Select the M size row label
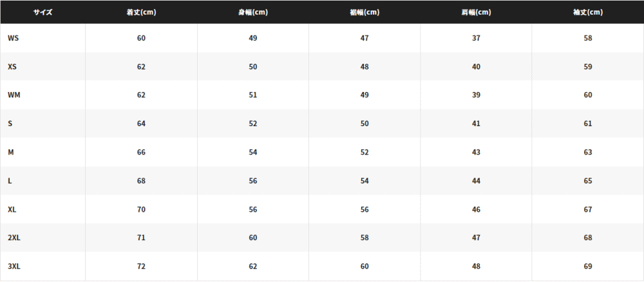 (11, 153)
